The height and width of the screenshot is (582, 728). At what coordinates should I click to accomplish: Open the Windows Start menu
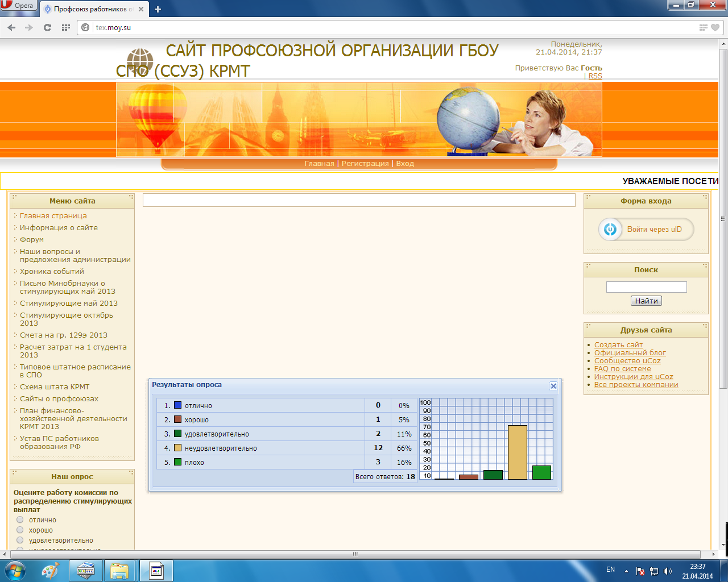(x=14, y=570)
